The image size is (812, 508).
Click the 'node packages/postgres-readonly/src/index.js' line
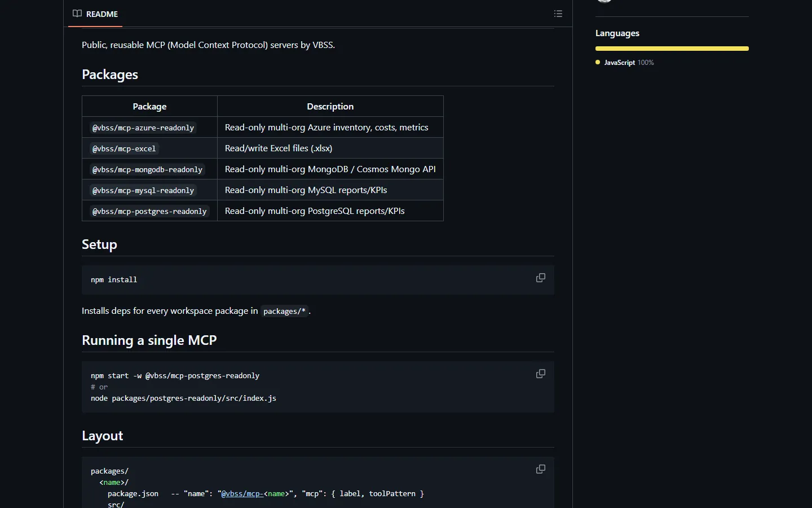(183, 398)
